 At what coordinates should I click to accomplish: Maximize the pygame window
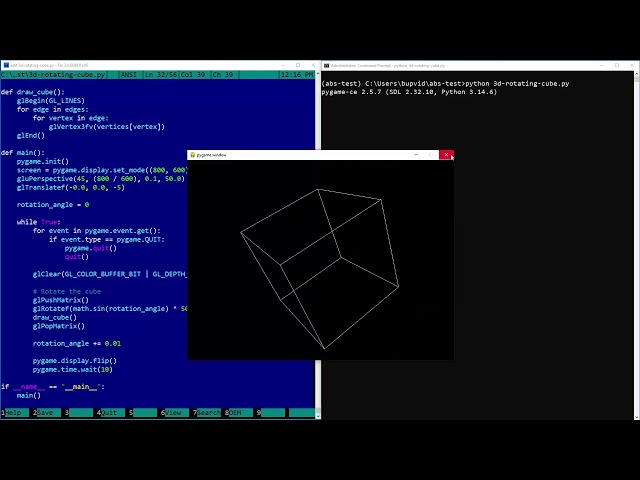pos(431,155)
